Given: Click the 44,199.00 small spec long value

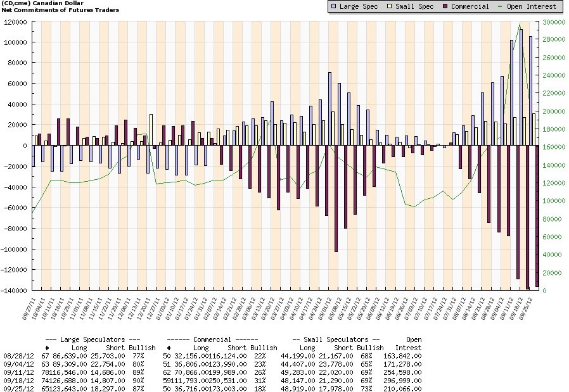Looking at the screenshot, I should click(298, 356).
